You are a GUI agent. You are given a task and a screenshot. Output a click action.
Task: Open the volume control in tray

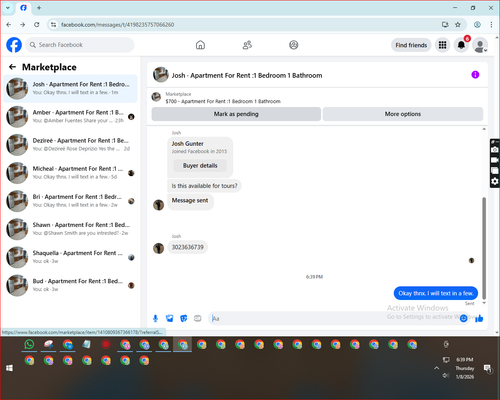(446, 376)
